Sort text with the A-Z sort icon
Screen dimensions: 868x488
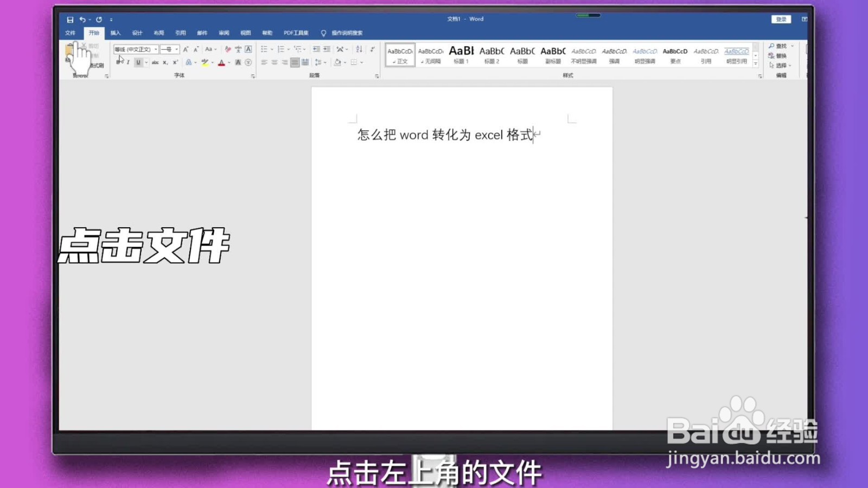tap(359, 49)
